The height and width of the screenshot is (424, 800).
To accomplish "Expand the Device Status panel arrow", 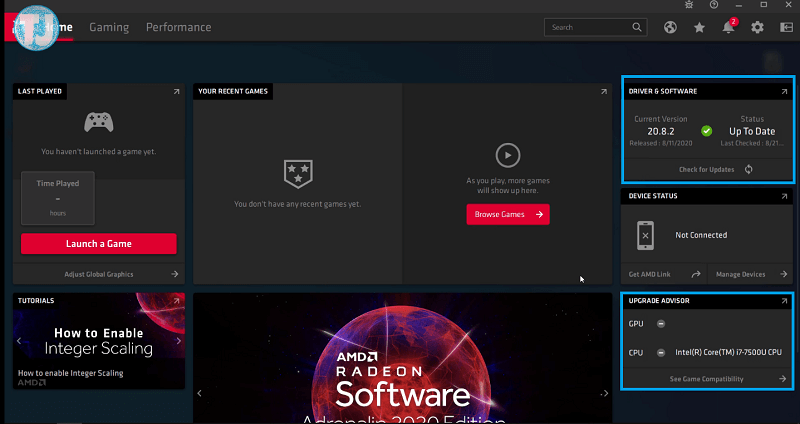I will click(784, 196).
